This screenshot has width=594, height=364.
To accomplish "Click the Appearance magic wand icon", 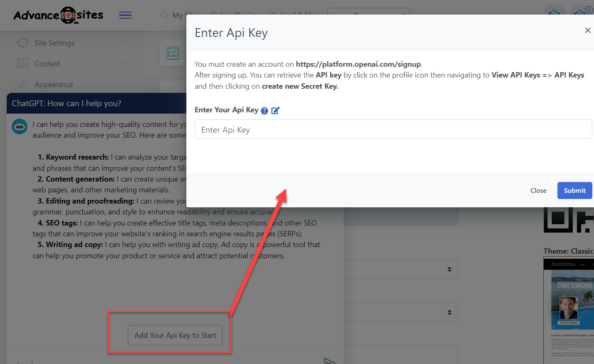I will [22, 84].
